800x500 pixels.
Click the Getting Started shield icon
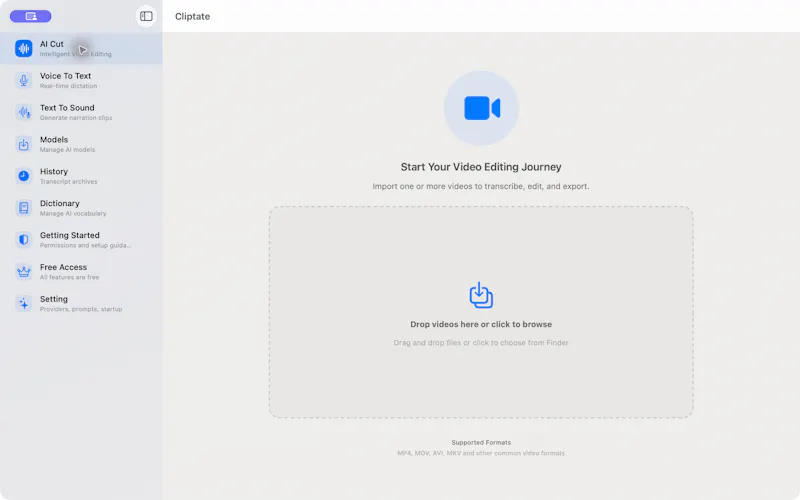(x=23, y=240)
